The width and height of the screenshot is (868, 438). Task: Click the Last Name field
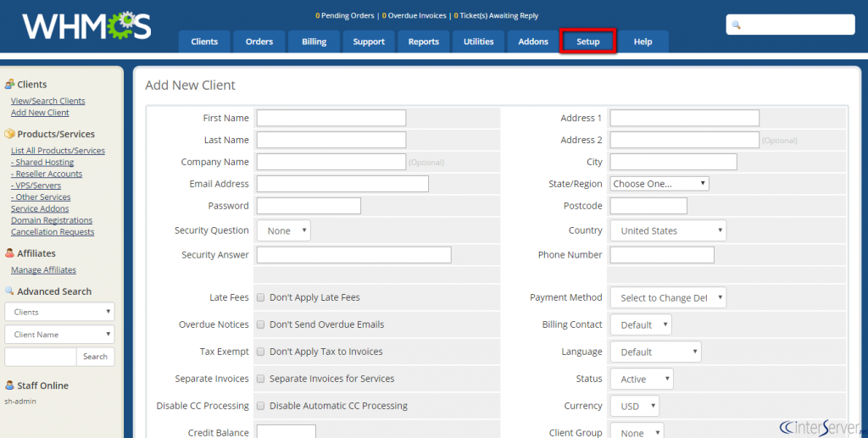coord(331,139)
